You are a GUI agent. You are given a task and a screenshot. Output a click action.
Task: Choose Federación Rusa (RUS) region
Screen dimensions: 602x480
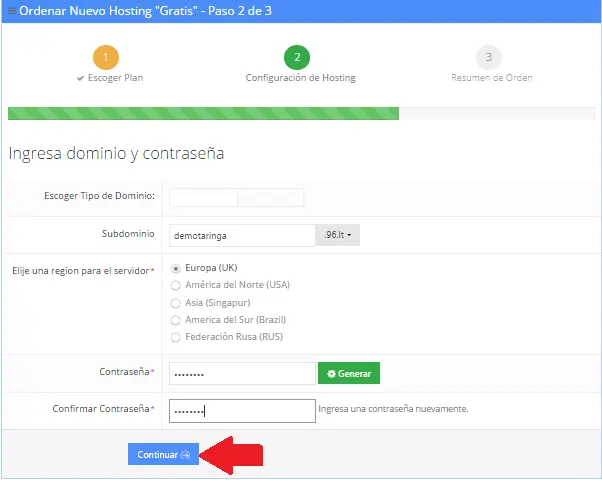(x=175, y=337)
